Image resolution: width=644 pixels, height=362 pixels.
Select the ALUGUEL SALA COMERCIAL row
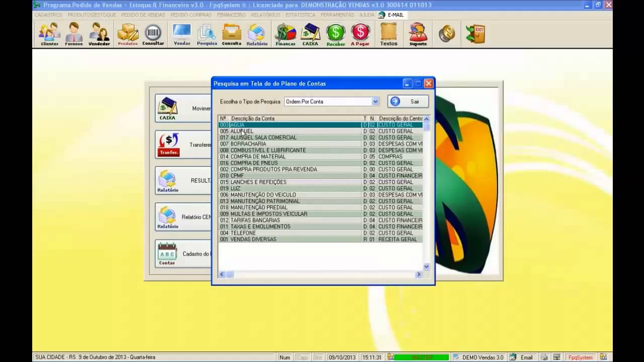tap(320, 138)
